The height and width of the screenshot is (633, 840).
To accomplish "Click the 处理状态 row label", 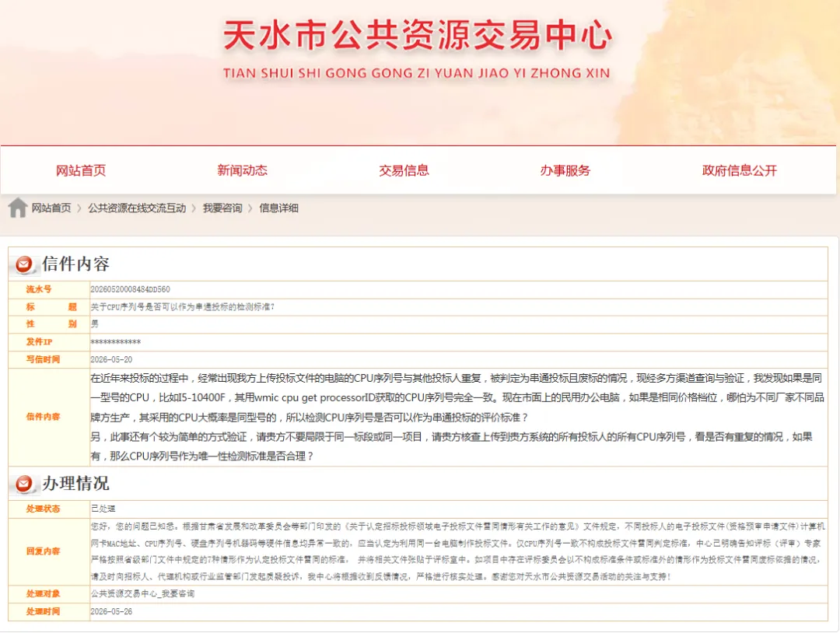I will point(43,509).
